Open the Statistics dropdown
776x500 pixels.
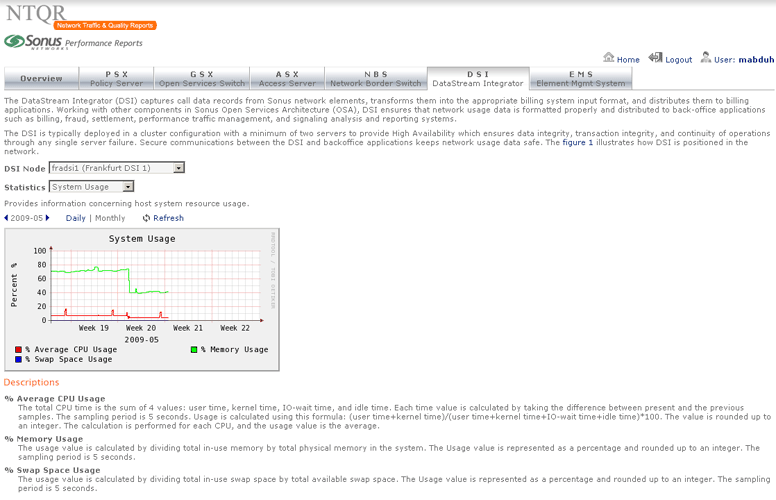[x=92, y=187]
